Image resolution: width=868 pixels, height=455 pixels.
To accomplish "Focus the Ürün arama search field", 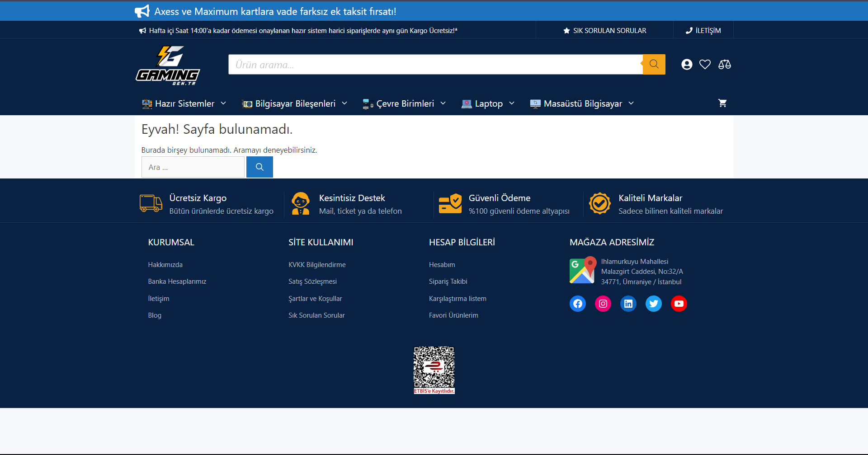I will click(435, 65).
